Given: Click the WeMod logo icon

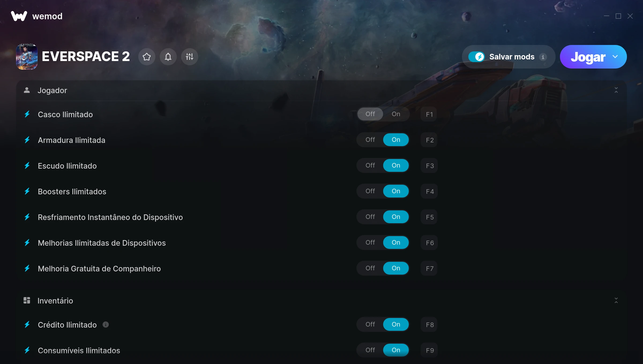Looking at the screenshot, I should pyautogui.click(x=19, y=16).
